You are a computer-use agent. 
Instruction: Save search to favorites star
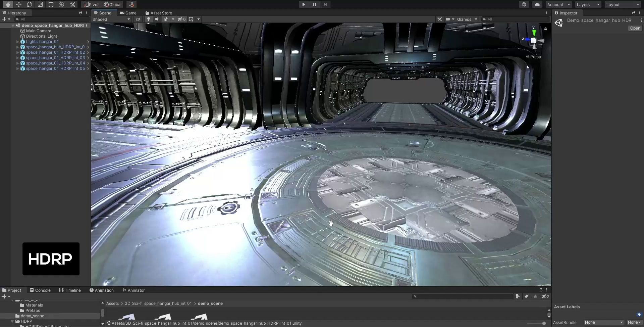(535, 296)
